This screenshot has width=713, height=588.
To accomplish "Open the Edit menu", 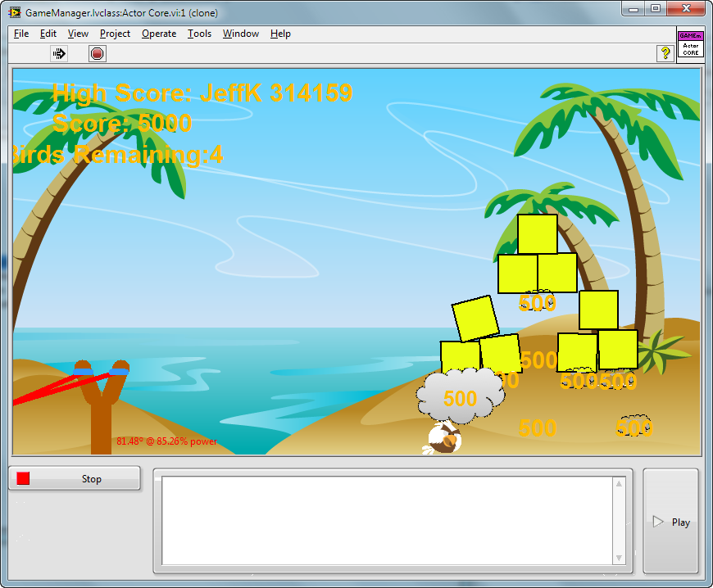I will [48, 34].
